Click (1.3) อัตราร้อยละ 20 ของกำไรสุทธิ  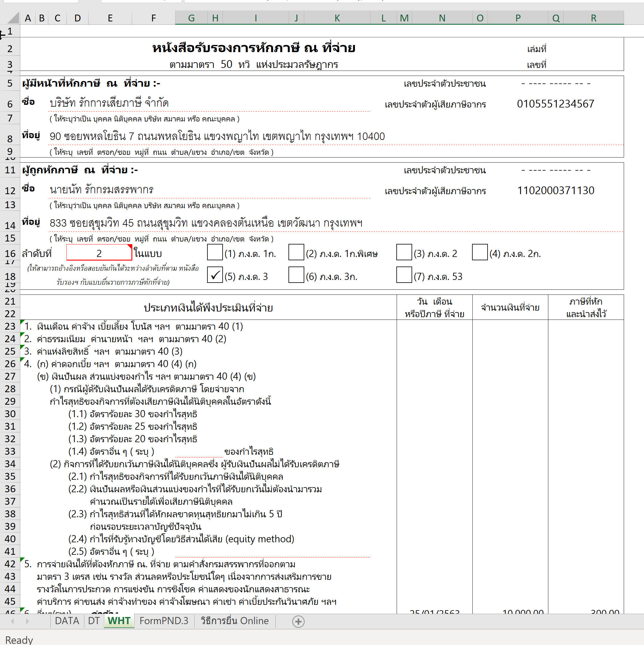(133, 439)
